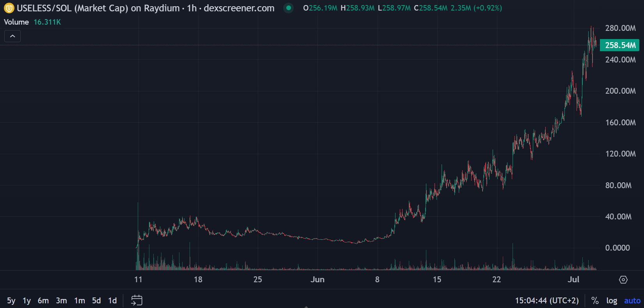Click the 11 date label on time axis

(x=138, y=280)
